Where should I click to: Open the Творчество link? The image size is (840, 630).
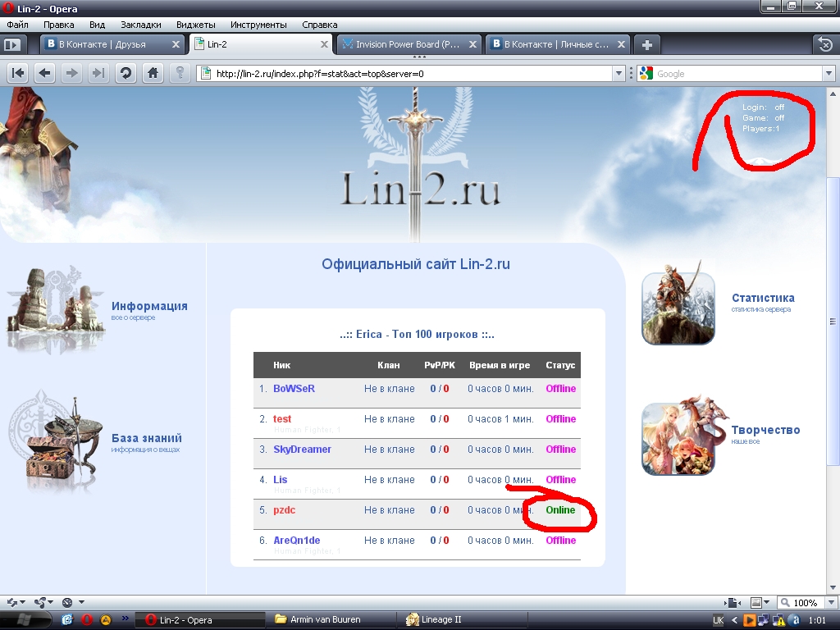pyautogui.click(x=765, y=430)
